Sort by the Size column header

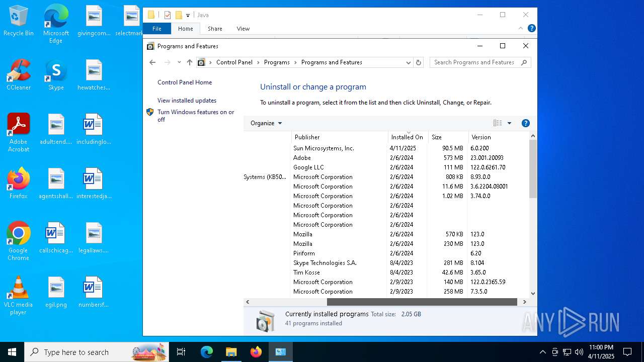tap(448, 137)
